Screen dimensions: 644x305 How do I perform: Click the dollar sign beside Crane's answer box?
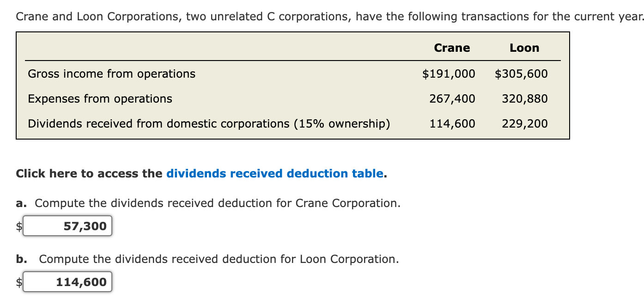(18, 226)
